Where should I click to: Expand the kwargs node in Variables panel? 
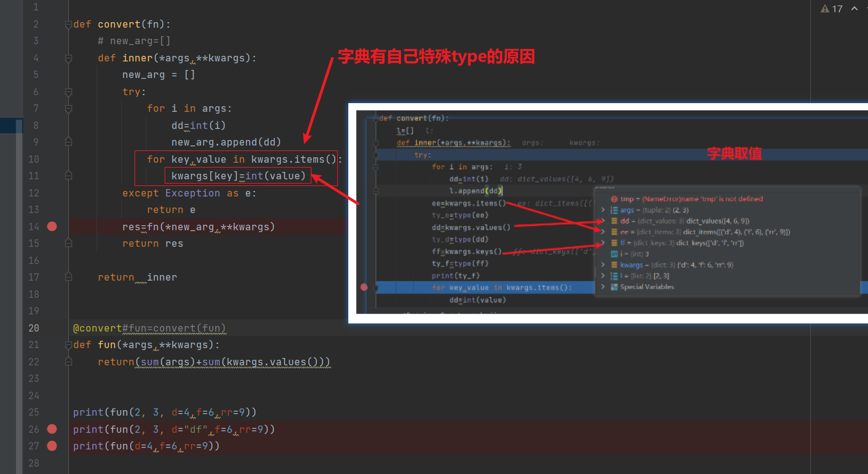pyautogui.click(x=603, y=264)
